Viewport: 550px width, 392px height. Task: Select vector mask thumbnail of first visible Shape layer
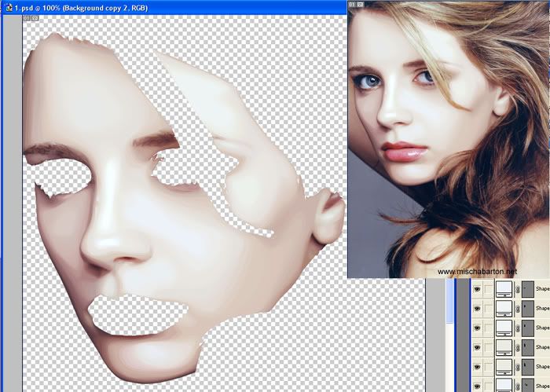[528, 289]
